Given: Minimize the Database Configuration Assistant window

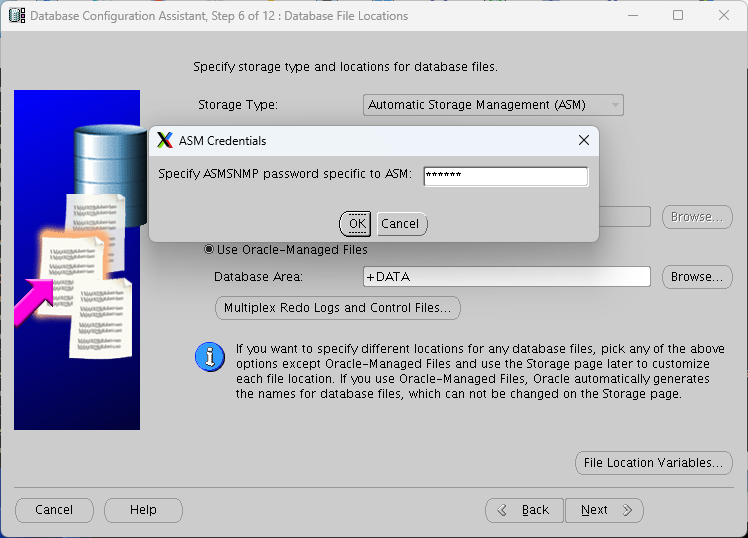Looking at the screenshot, I should (x=633, y=15).
